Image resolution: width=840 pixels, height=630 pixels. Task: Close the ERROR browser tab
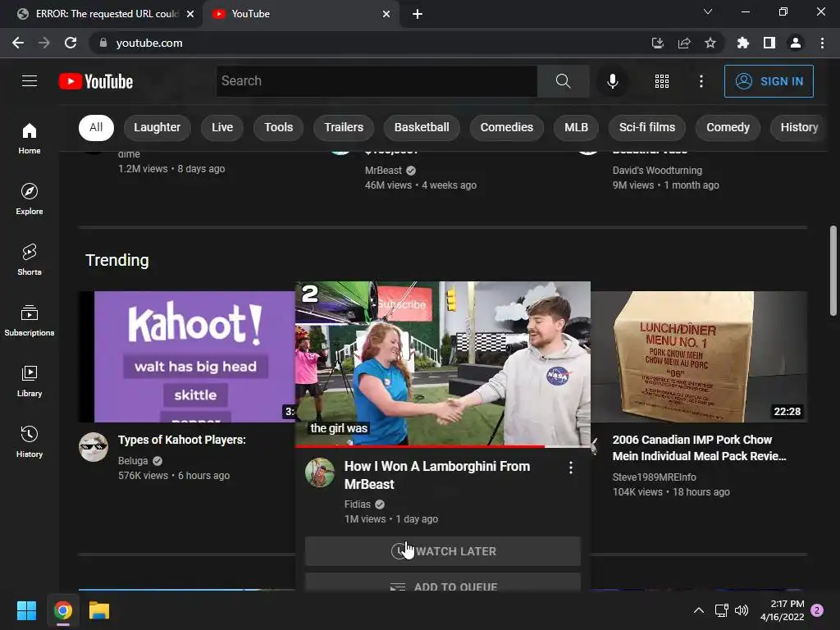point(190,14)
